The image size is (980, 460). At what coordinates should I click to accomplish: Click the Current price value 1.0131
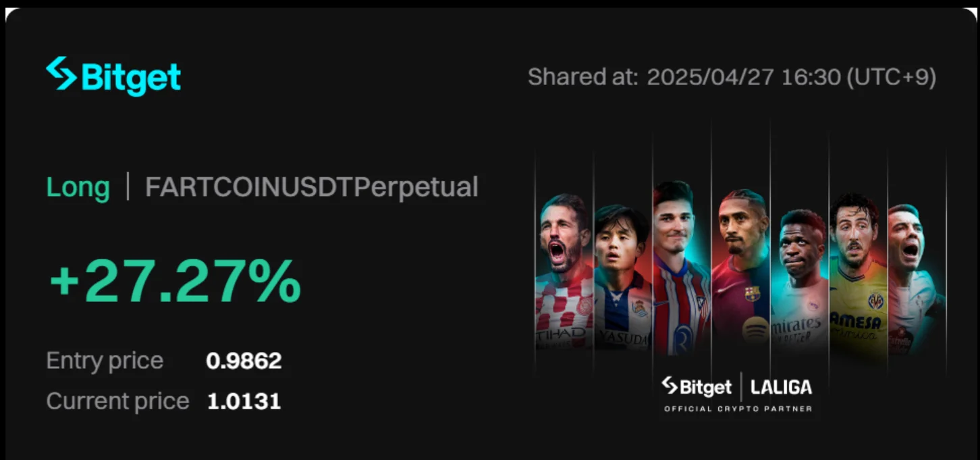coord(244,401)
